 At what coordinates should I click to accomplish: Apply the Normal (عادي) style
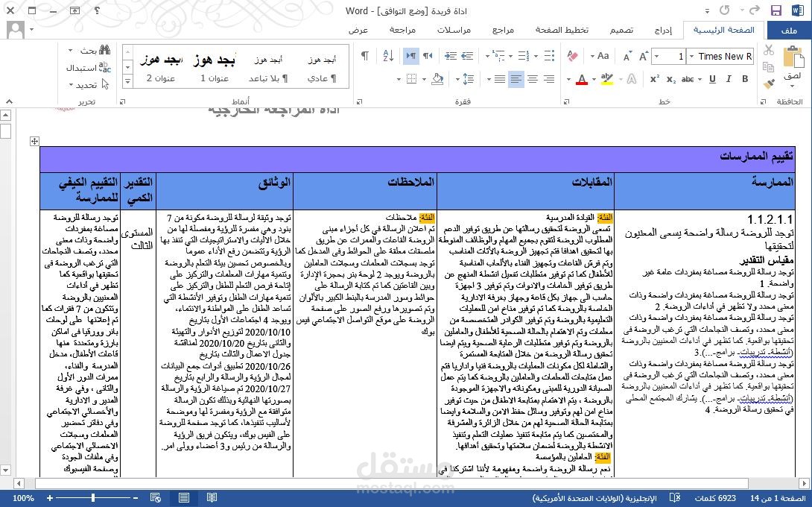pos(322,67)
